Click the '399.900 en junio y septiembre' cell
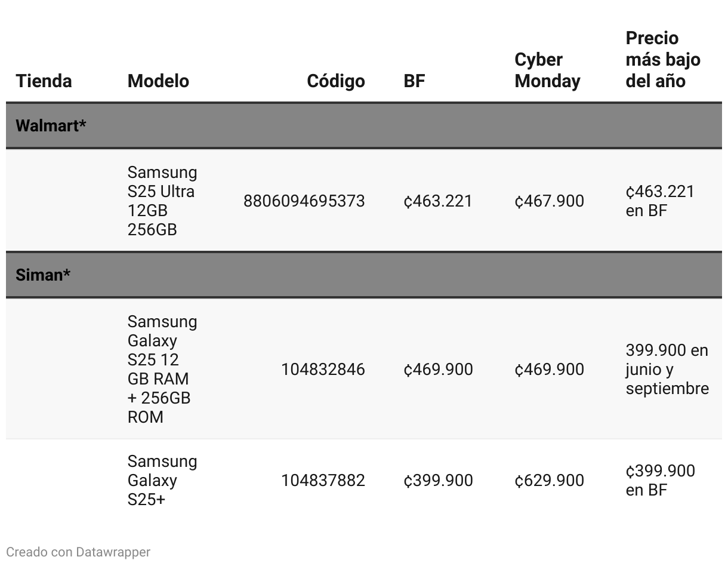This screenshot has height=566, width=728. pyautogui.click(x=667, y=370)
